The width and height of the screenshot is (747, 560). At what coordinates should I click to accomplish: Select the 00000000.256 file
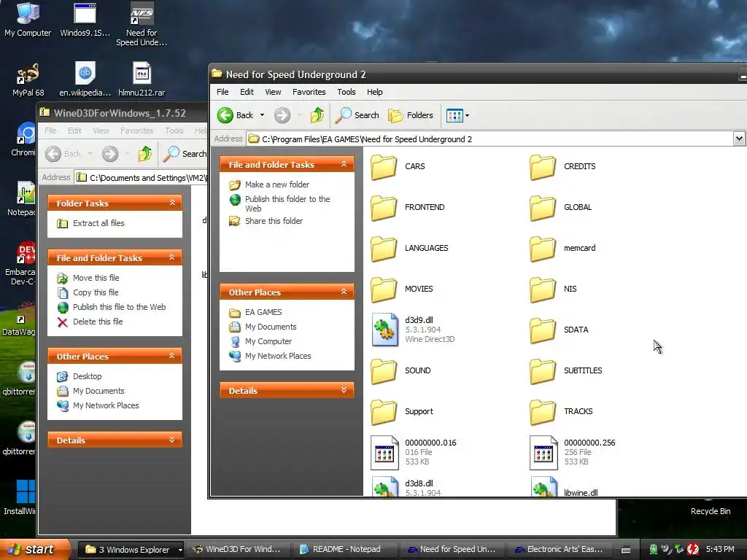coord(573,452)
